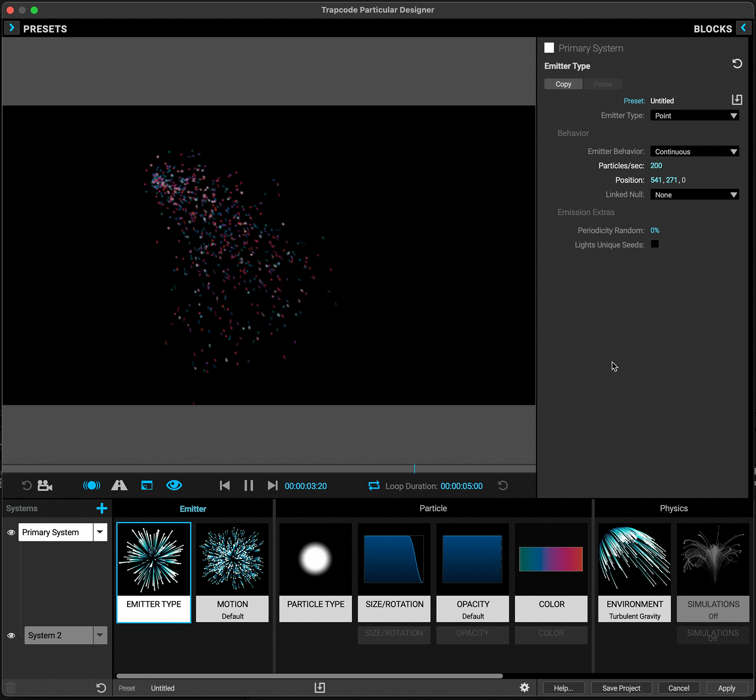Screen dimensions: 756x700
Task: Enable Lights Unique Seeds checkbox
Action: (x=654, y=244)
